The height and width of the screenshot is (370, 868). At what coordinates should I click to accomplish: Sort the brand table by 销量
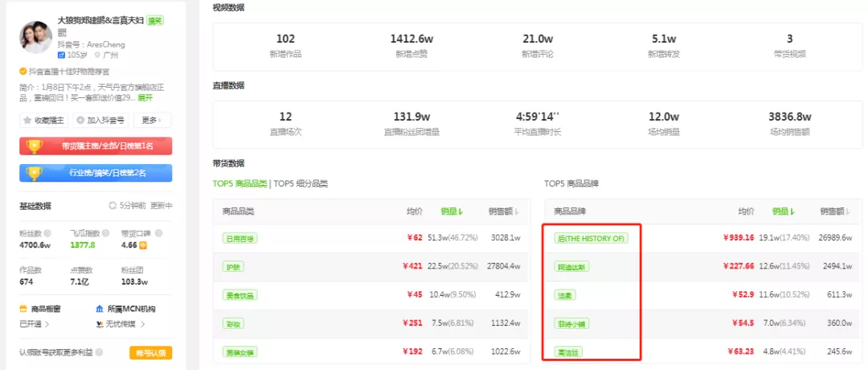pos(784,212)
